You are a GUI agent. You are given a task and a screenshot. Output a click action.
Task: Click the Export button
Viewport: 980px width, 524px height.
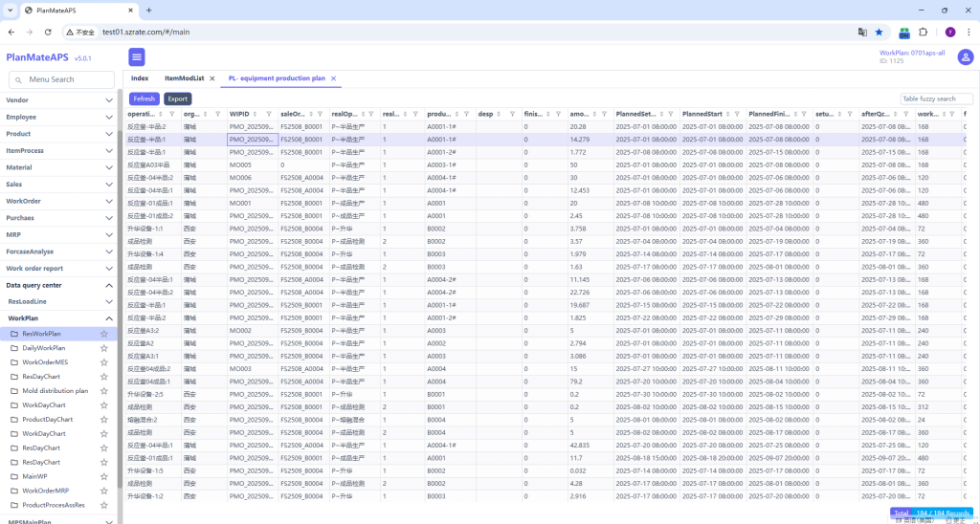(x=177, y=98)
